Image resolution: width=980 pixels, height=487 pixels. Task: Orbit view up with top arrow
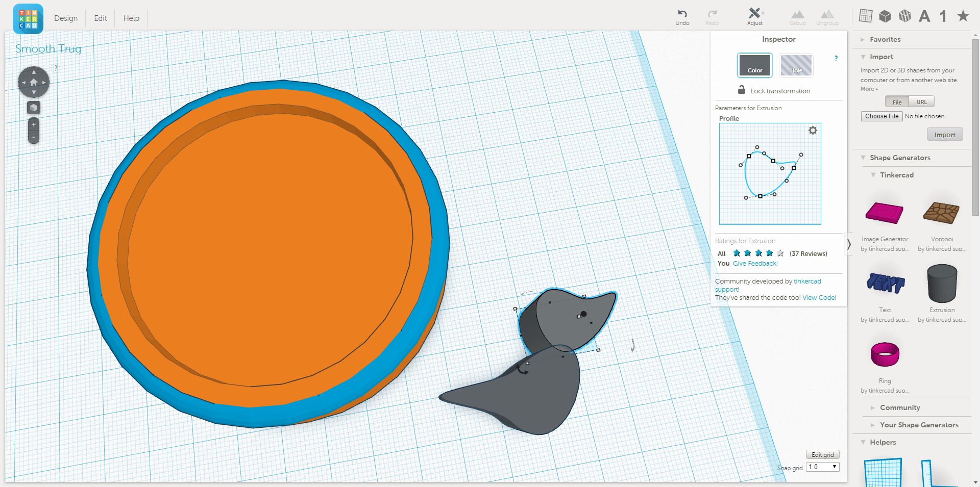[34, 72]
